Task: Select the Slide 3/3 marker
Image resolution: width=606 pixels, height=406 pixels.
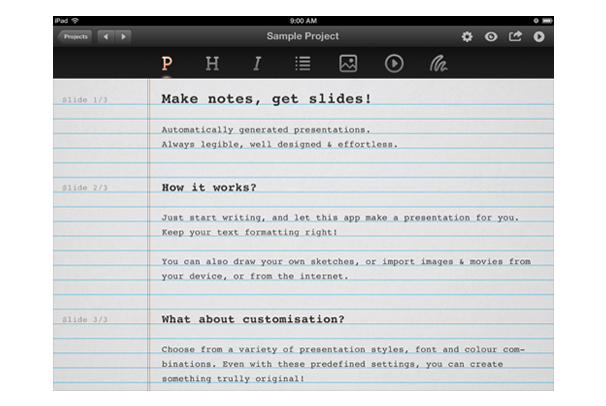Action: [85, 320]
